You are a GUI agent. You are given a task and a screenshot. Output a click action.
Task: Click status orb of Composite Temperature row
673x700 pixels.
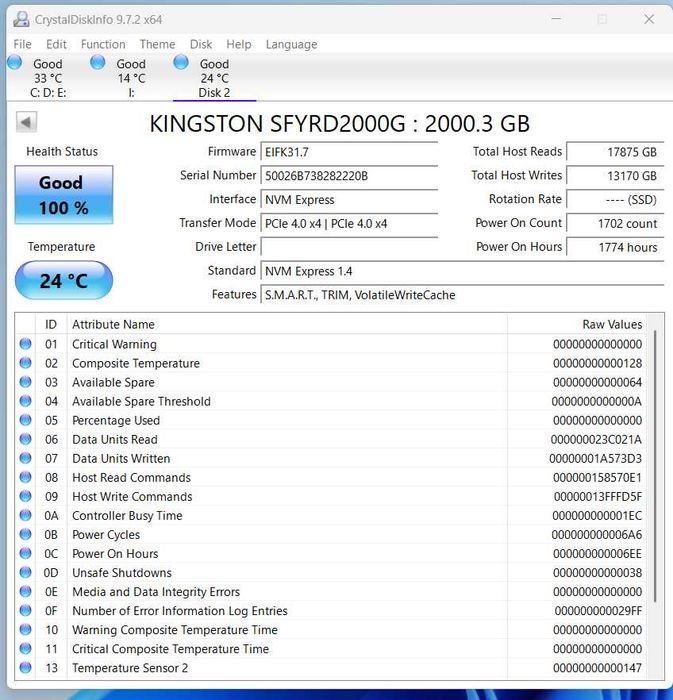point(25,363)
